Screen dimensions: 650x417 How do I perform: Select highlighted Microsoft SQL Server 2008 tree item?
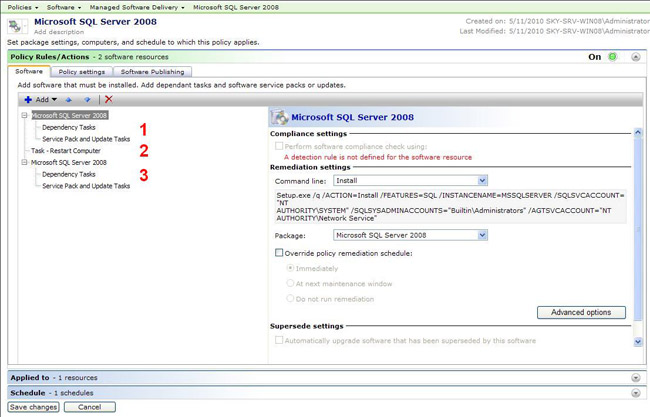tap(70, 115)
